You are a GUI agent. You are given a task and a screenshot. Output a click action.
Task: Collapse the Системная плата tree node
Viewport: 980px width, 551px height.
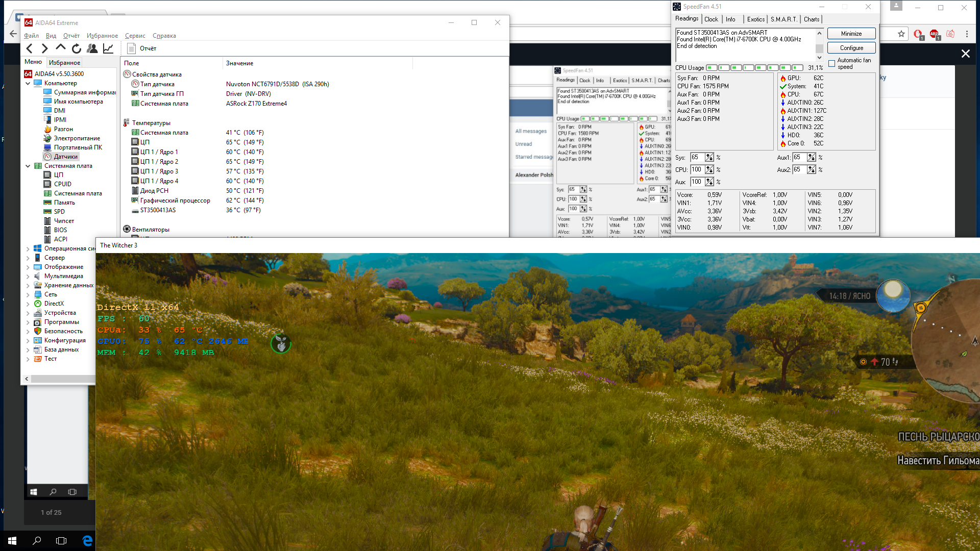pos(28,166)
